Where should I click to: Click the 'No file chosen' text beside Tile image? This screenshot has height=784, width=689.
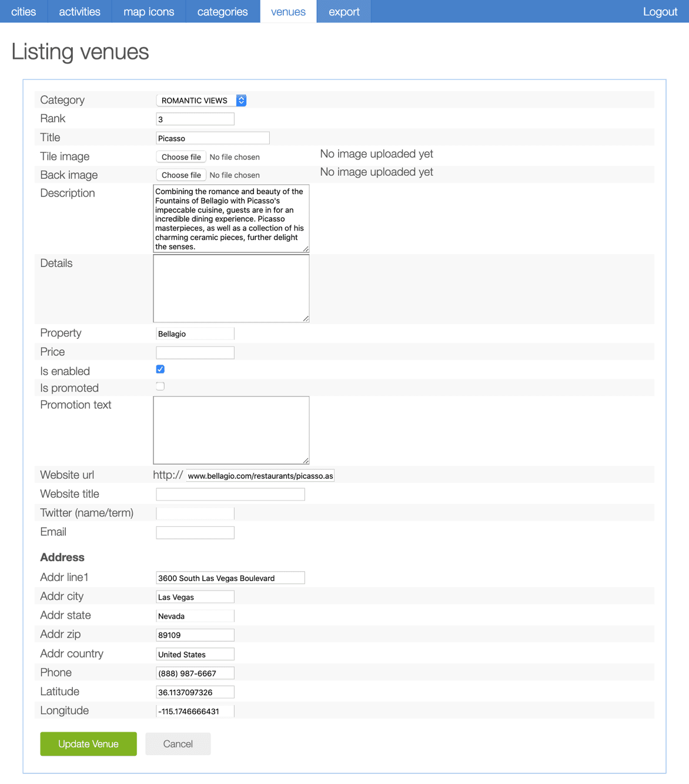(235, 157)
